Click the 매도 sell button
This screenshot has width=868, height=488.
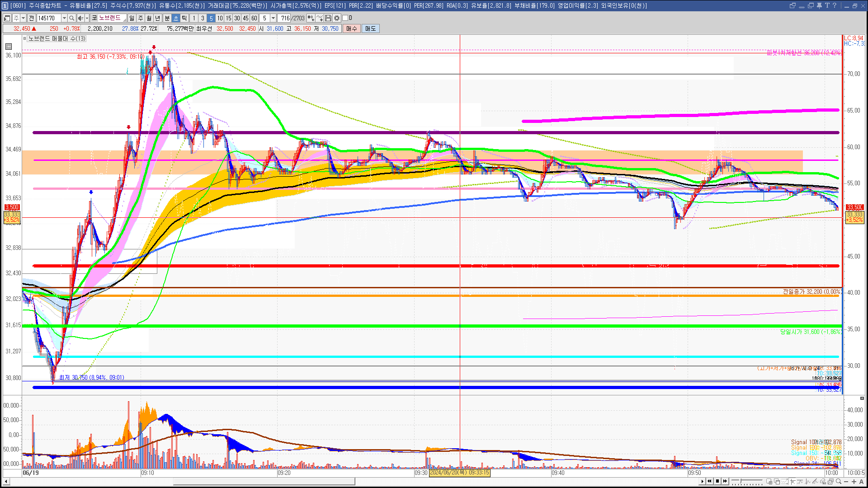coord(370,28)
